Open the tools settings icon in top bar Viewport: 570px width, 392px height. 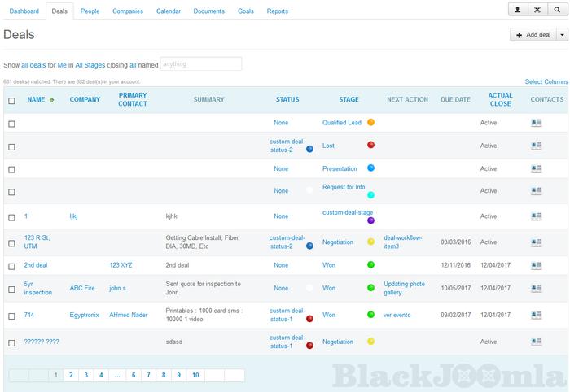(x=537, y=10)
